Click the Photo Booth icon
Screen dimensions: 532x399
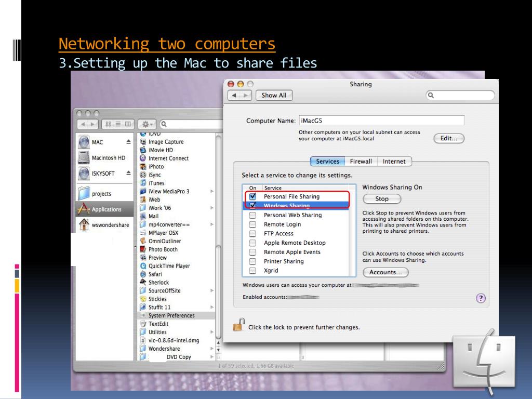click(x=143, y=249)
